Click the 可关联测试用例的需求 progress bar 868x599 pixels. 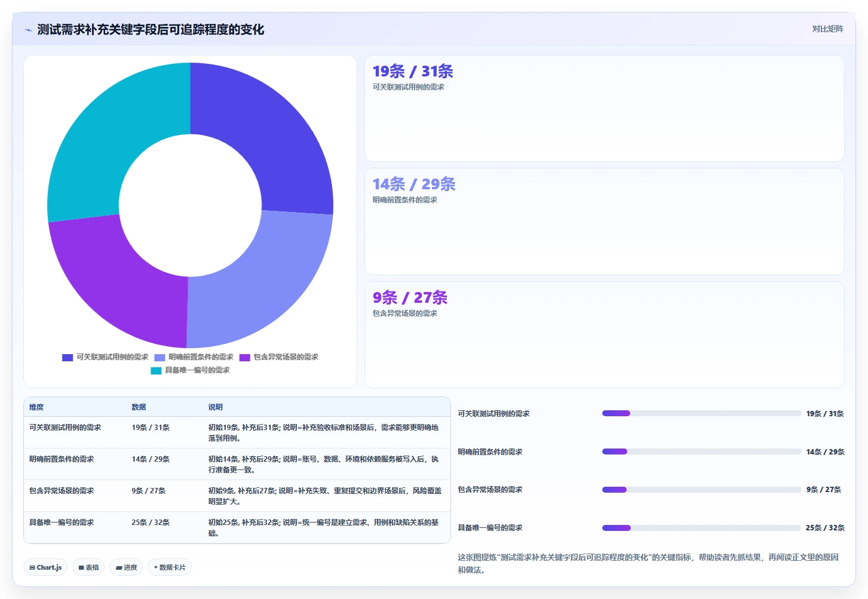pos(701,413)
